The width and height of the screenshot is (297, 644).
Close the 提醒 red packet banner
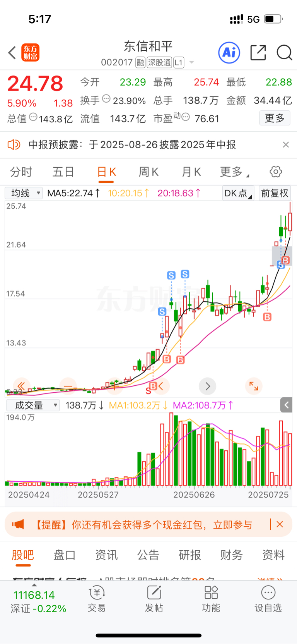click(280, 524)
